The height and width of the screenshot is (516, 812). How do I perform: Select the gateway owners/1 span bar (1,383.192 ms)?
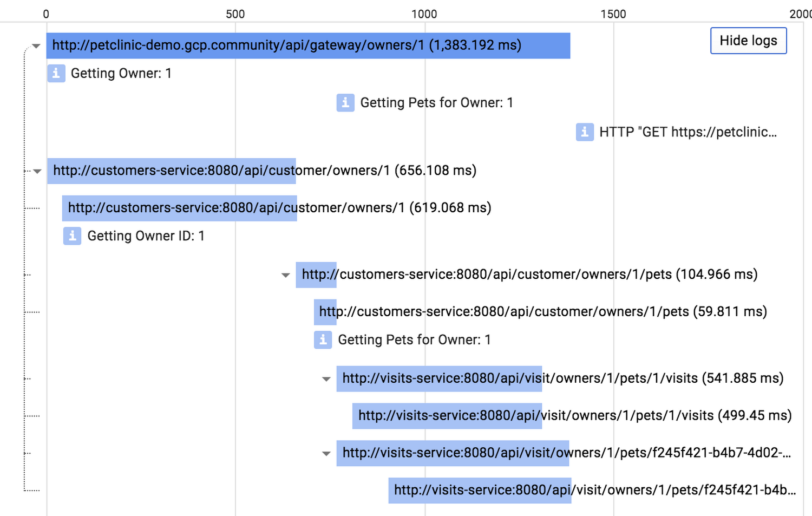pyautogui.click(x=309, y=45)
